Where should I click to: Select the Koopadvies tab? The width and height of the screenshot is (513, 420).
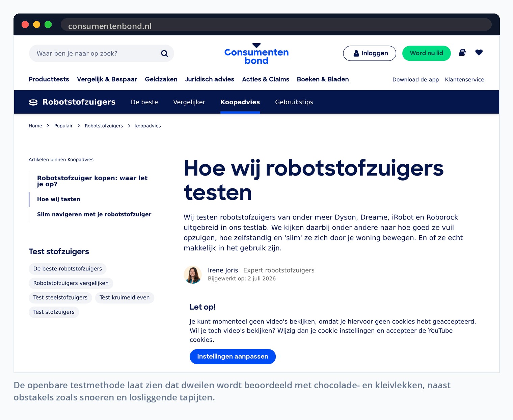click(x=240, y=102)
